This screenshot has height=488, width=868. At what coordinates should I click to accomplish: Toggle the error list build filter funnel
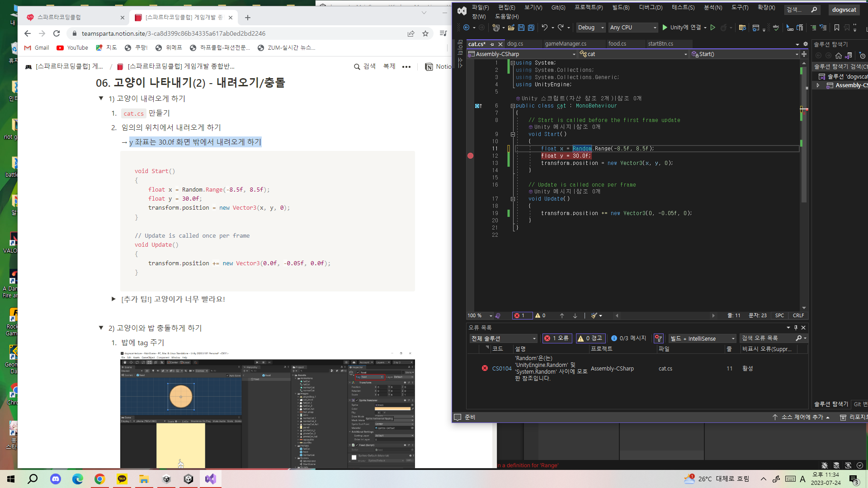pos(659,338)
